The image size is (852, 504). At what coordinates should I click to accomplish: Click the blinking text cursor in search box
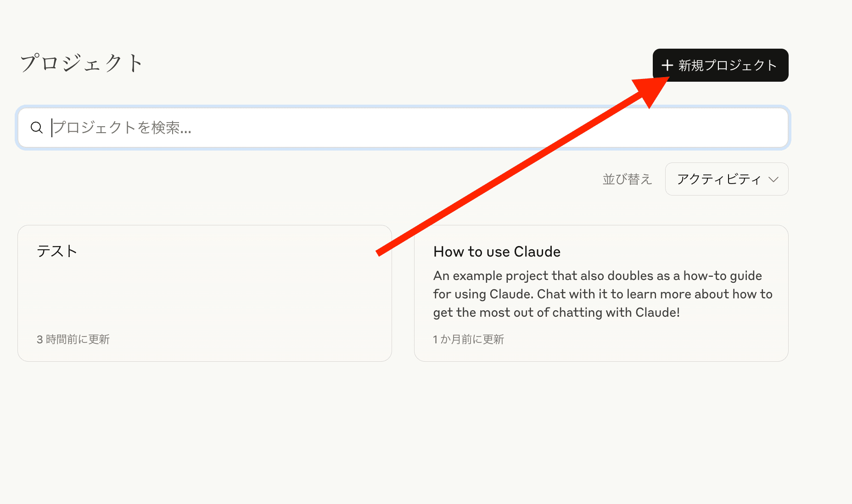(x=52, y=128)
